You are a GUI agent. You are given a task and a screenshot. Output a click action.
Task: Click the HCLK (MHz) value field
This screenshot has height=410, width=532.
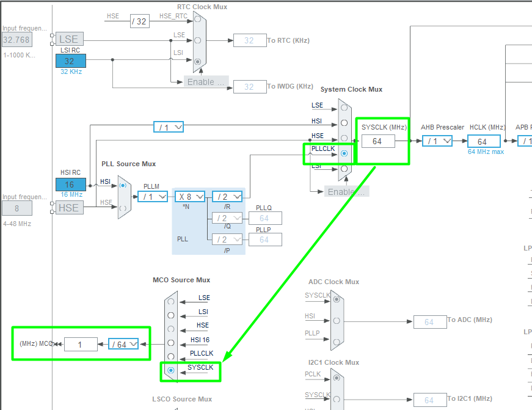[x=484, y=142]
